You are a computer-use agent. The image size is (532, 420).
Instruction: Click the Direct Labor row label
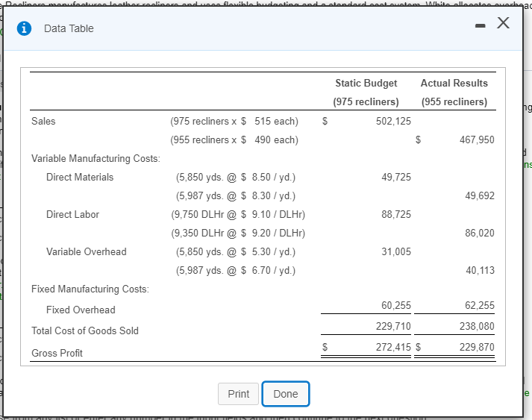[x=72, y=214]
